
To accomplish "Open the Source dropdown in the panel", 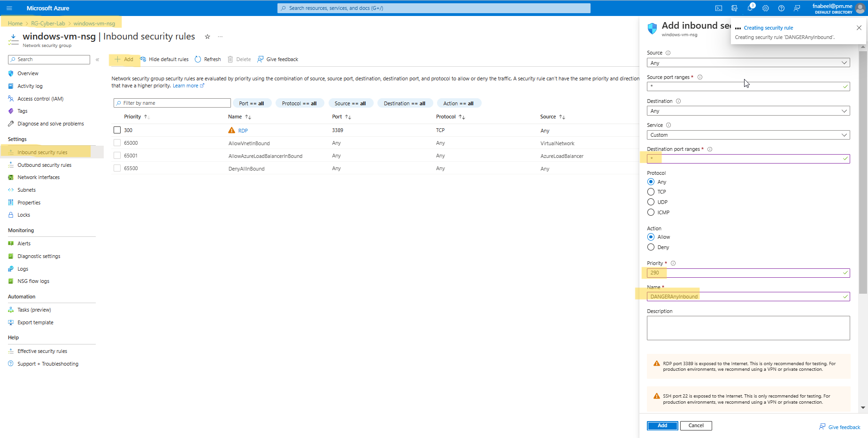I will [748, 63].
